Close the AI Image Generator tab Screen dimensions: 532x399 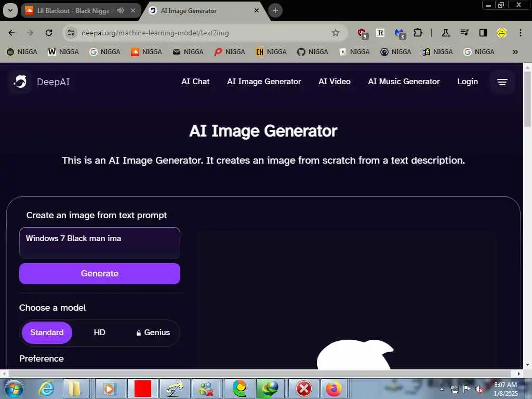[257, 10]
